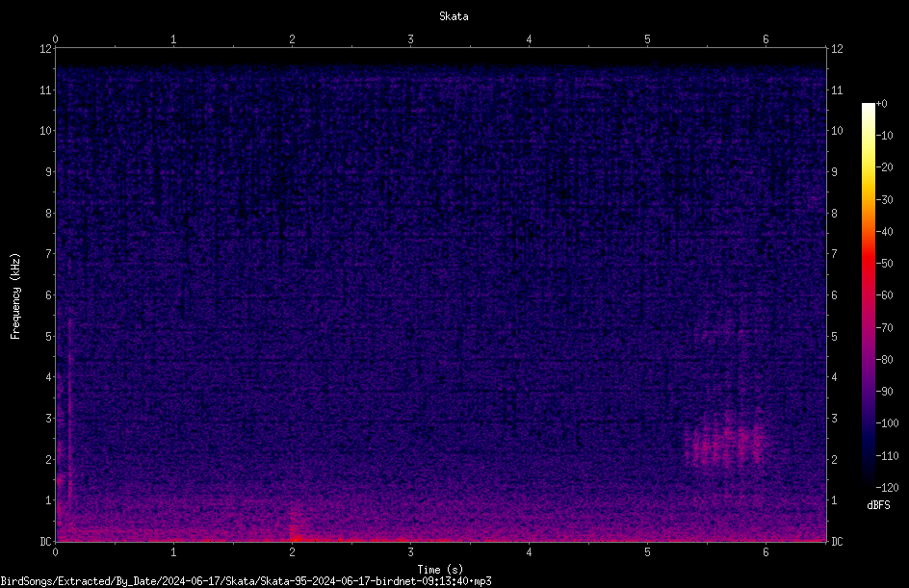Viewport: 909px width, 588px height.
Task: Click the 2 second mark on bottom time axis
Action: point(292,552)
